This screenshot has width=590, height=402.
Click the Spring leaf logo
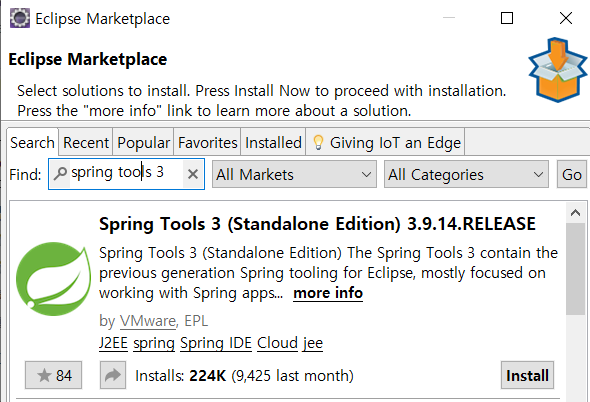coord(53,279)
